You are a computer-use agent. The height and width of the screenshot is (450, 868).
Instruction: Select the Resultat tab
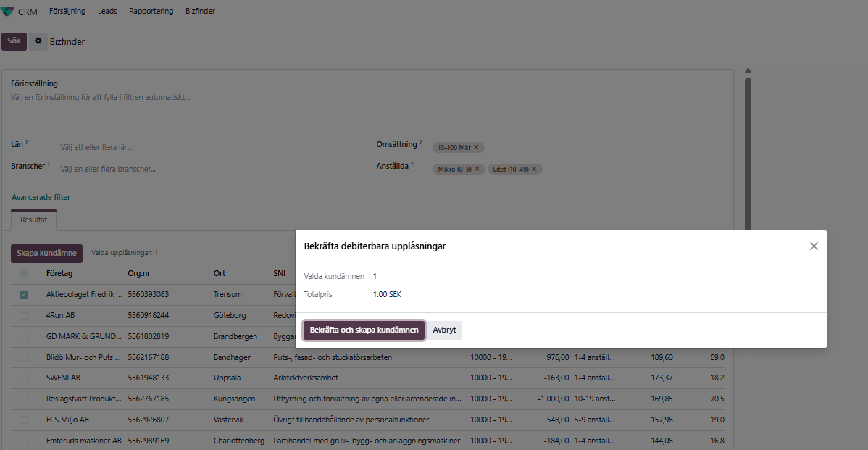pos(34,220)
